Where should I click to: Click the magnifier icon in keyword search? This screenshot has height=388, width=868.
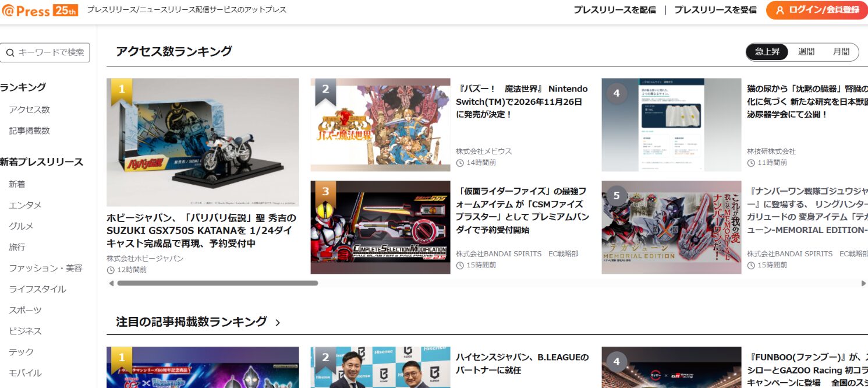coord(10,52)
